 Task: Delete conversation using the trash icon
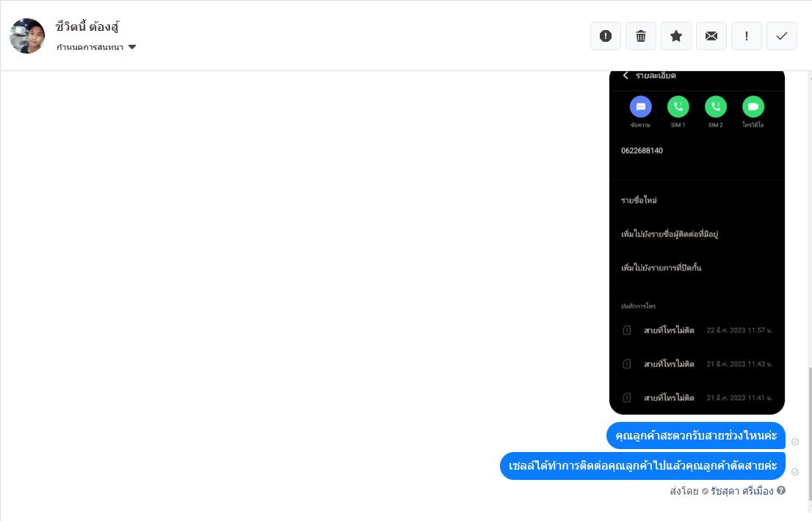coord(641,36)
